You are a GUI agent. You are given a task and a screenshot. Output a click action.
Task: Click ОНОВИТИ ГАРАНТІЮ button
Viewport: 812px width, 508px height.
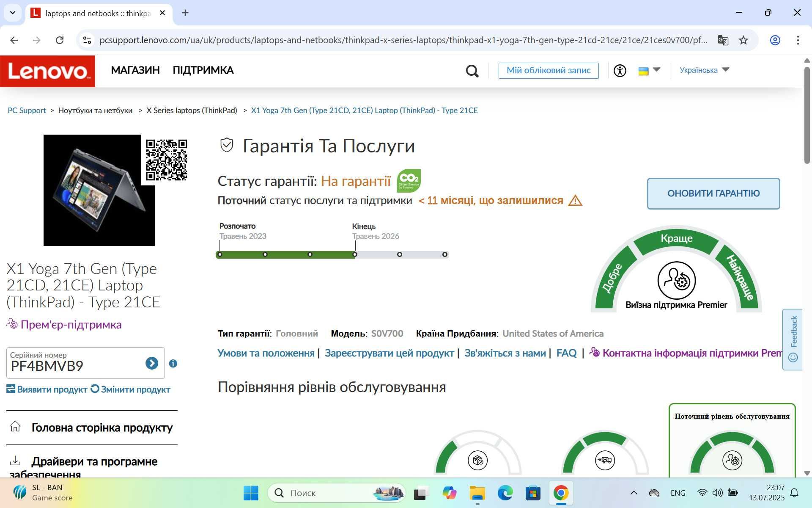click(713, 193)
